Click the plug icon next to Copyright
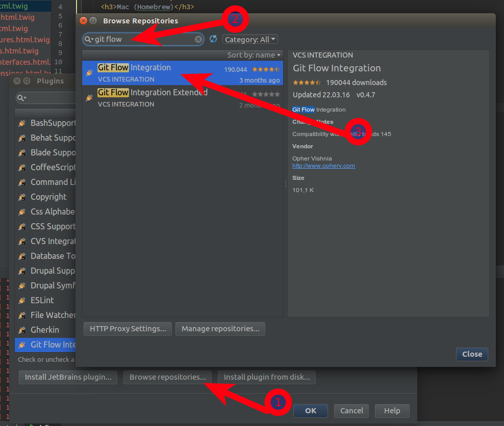The image size is (504, 426). point(22,197)
